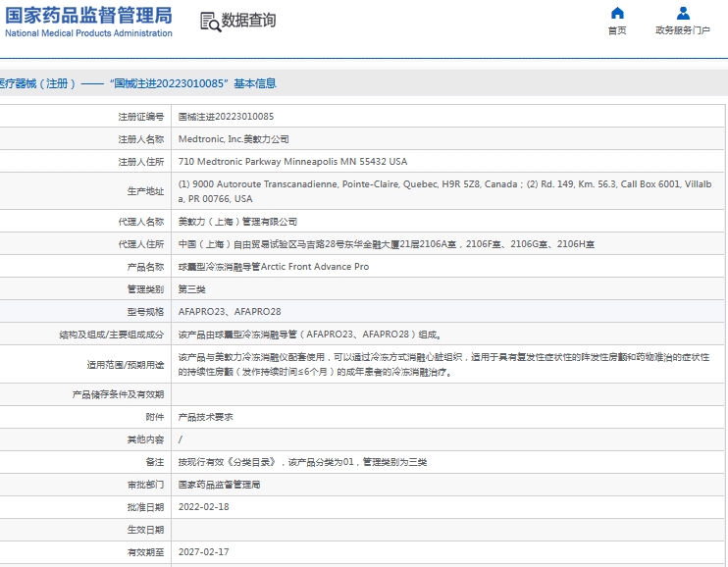Click the 政务服务门户 text link
The image size is (728, 567).
point(683,30)
